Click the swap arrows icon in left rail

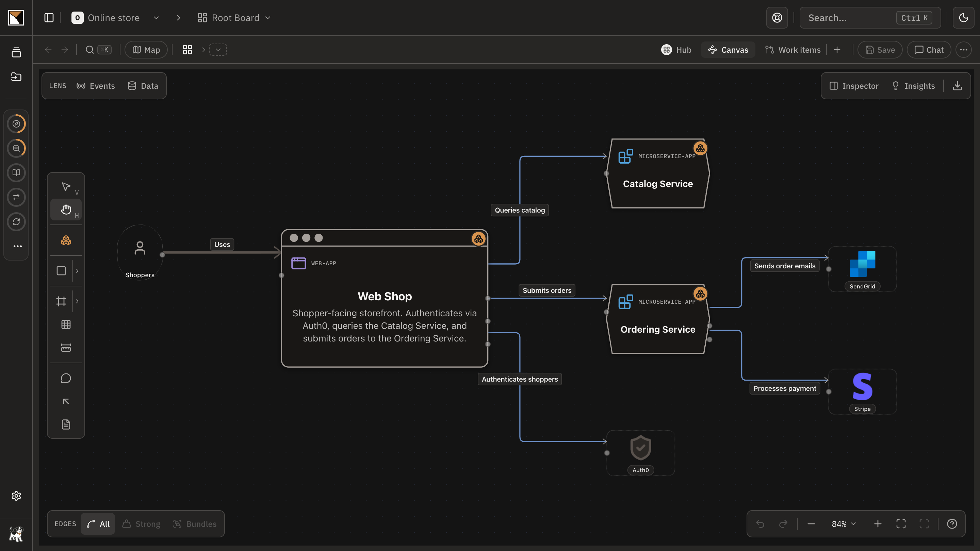point(16,197)
